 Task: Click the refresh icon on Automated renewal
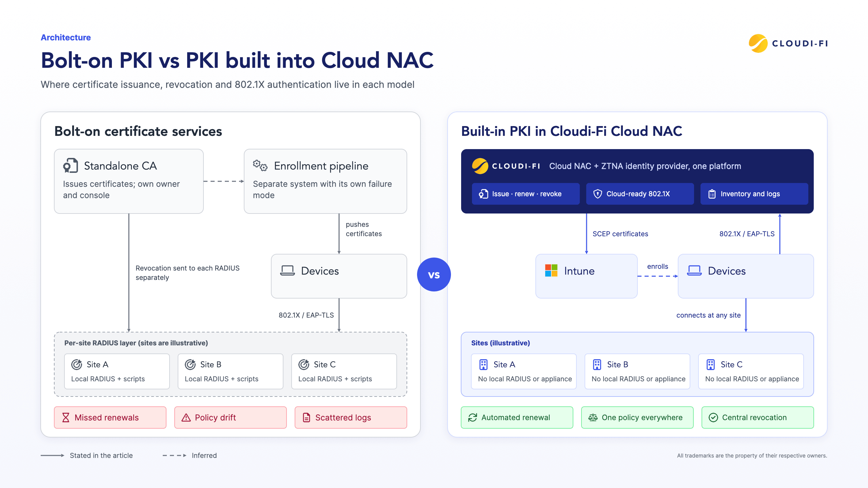coord(473,418)
